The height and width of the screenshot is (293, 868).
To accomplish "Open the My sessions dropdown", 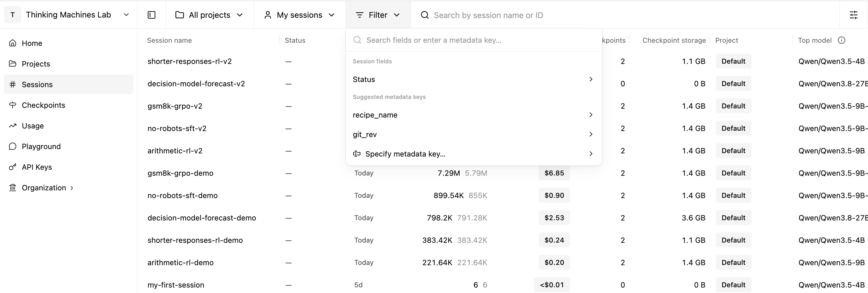I will pos(299,15).
